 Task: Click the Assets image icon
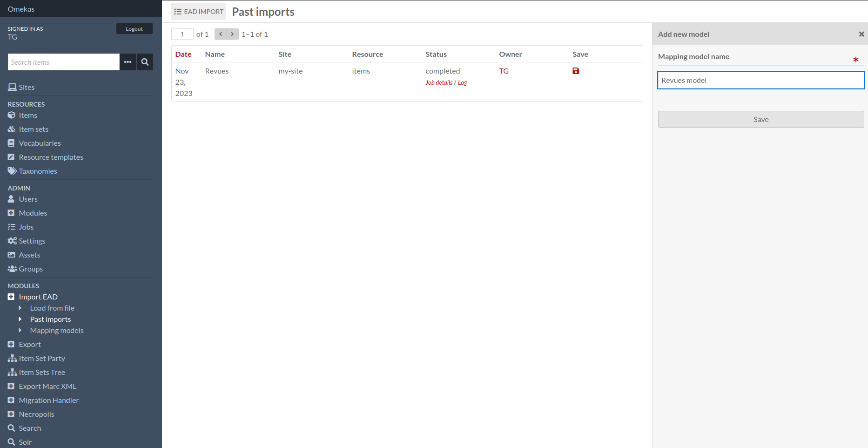point(12,255)
